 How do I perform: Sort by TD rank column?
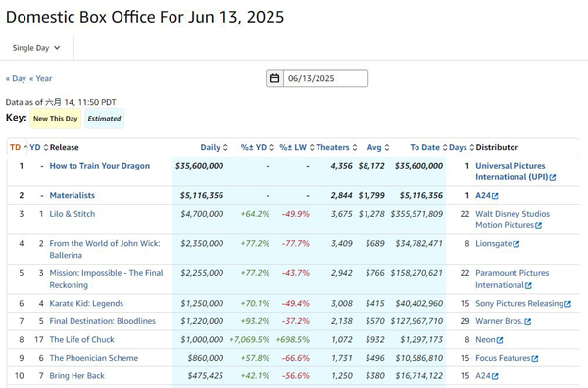tap(15, 147)
